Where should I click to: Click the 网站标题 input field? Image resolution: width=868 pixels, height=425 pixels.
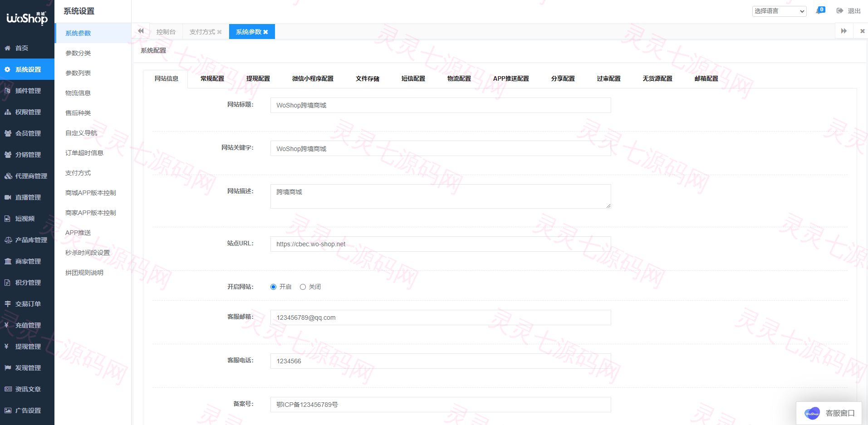[441, 105]
